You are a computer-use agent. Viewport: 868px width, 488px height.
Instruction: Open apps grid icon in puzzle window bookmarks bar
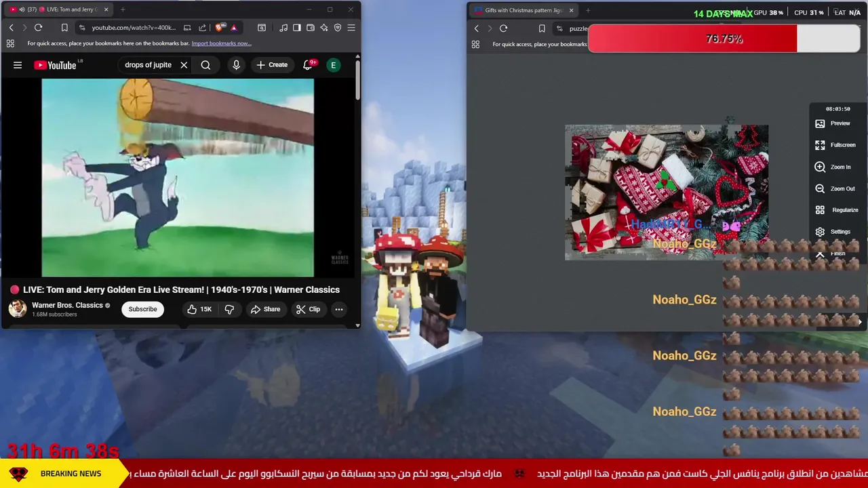tap(475, 44)
